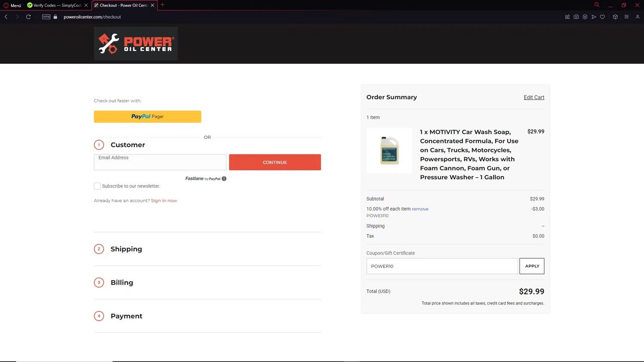
Task: Open the Edit Cart link
Action: point(534,97)
